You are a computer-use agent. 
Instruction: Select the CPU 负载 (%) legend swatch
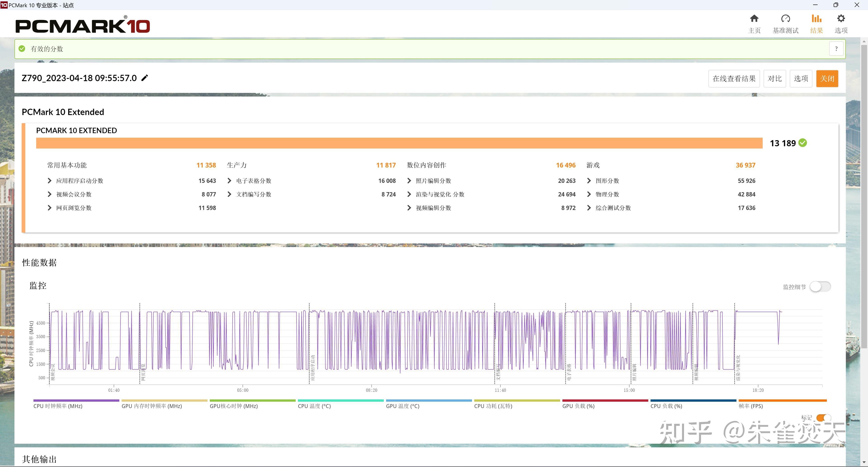click(693, 400)
